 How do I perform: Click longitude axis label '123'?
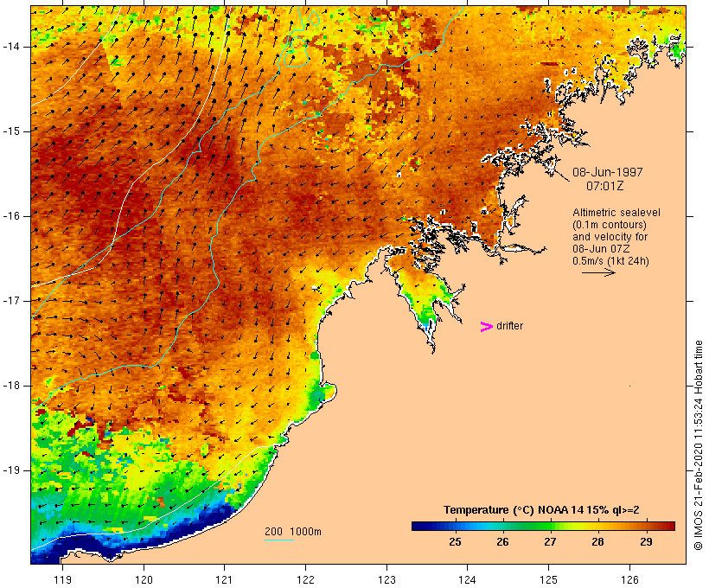tap(386, 579)
